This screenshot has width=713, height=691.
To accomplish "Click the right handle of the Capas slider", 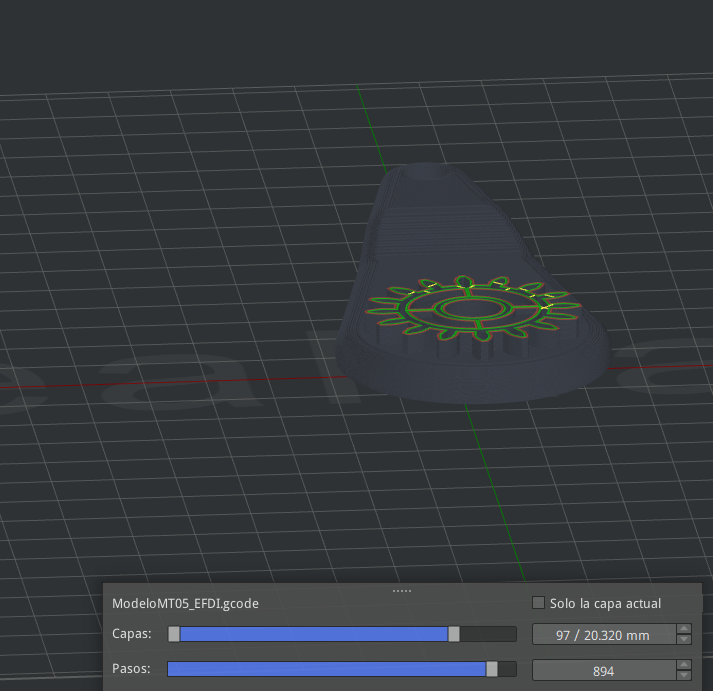I will click(454, 634).
